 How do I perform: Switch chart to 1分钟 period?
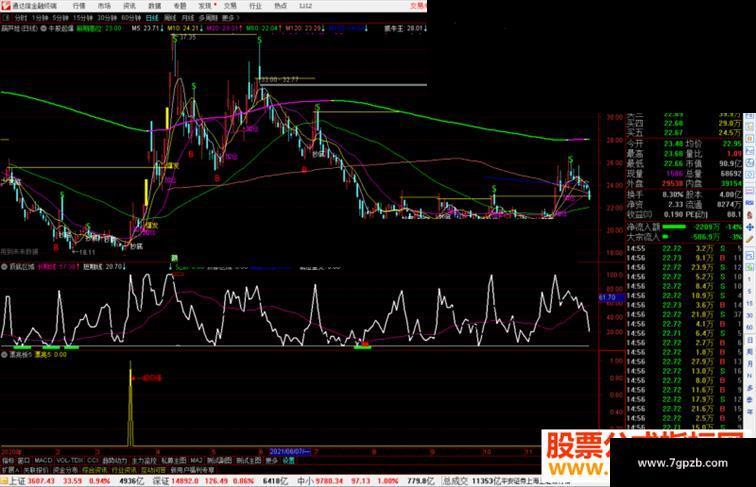(40, 18)
